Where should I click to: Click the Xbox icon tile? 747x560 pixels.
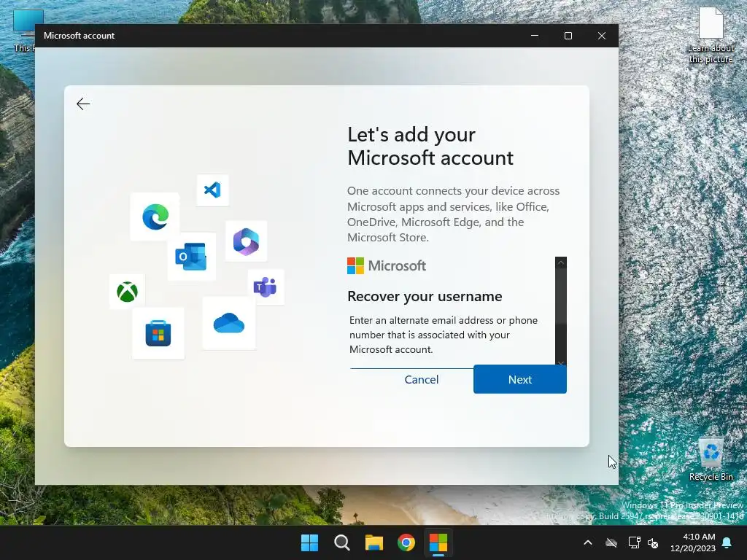coord(127,292)
